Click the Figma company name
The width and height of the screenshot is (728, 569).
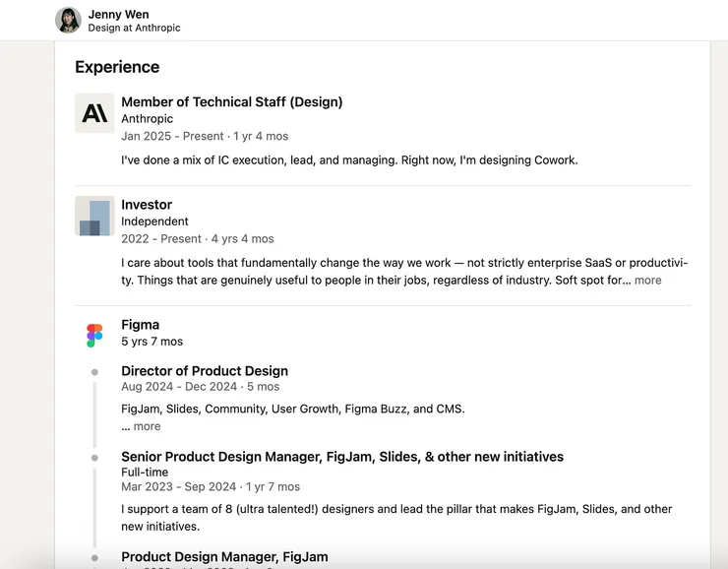tap(140, 325)
